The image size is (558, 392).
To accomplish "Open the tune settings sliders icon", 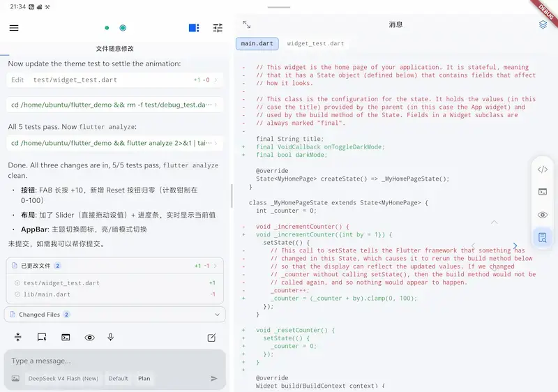I will 218,28.
